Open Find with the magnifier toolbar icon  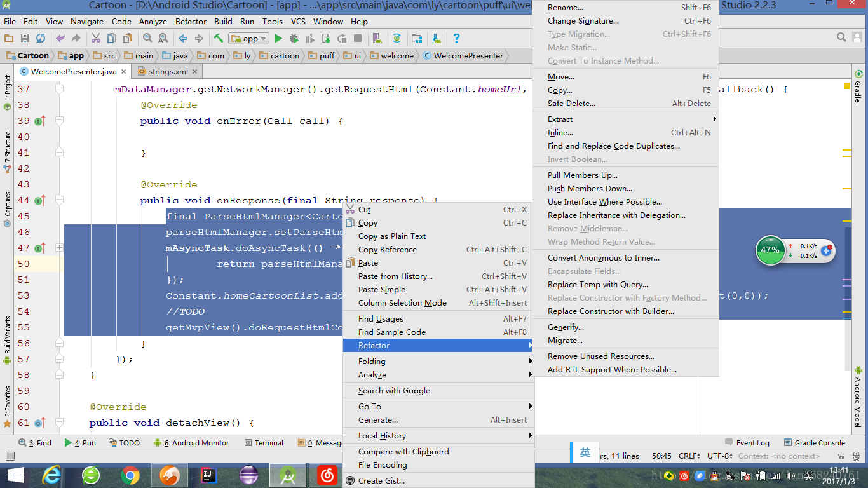click(147, 38)
